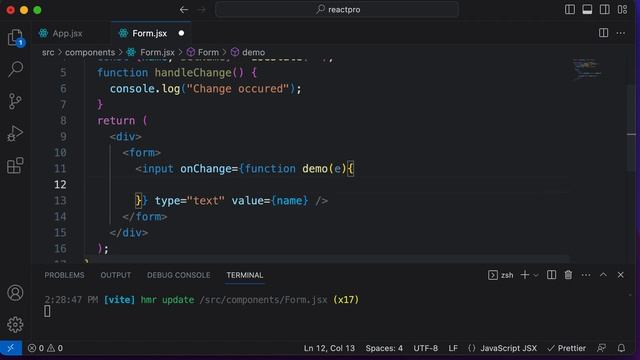Click the feedback icon in status bar
The width and height of the screenshot is (640, 360).
tap(601, 348)
